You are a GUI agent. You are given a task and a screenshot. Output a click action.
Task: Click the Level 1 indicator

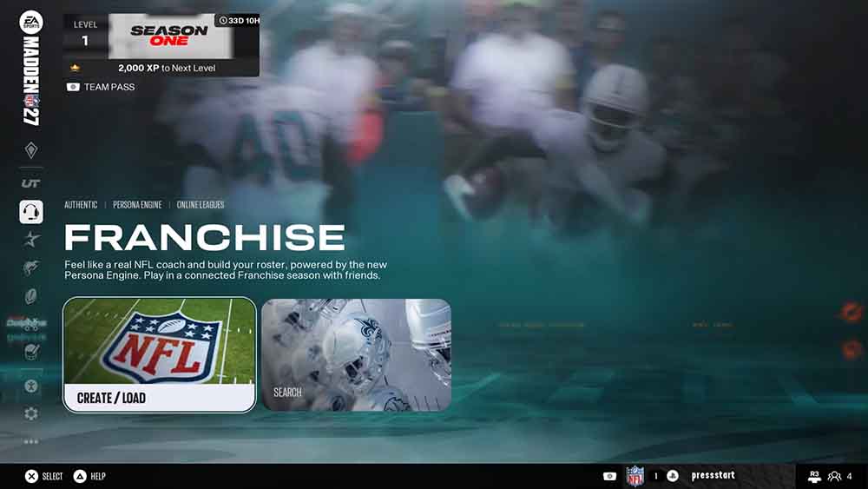pos(85,34)
